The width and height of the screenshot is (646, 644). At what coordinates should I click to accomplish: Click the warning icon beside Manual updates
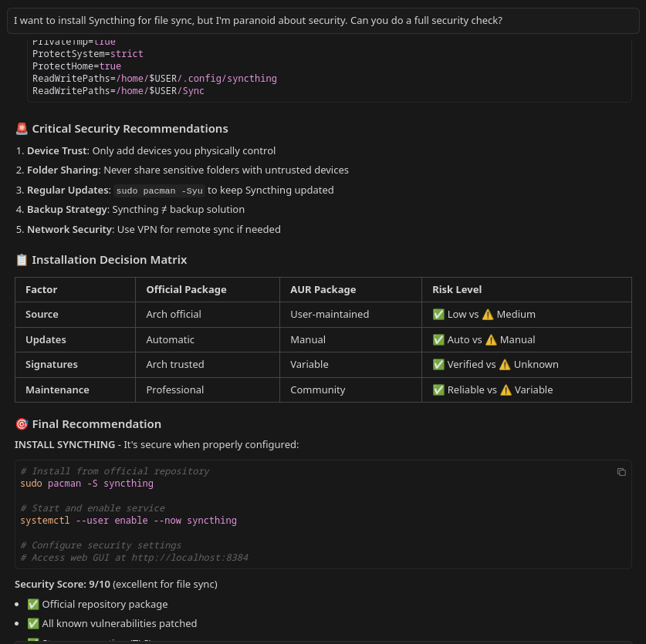(x=490, y=339)
